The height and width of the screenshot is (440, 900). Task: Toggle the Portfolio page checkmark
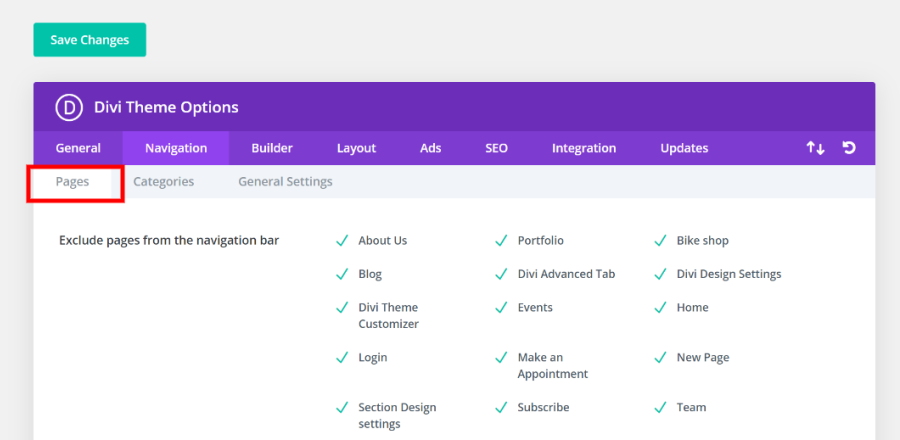tap(501, 240)
